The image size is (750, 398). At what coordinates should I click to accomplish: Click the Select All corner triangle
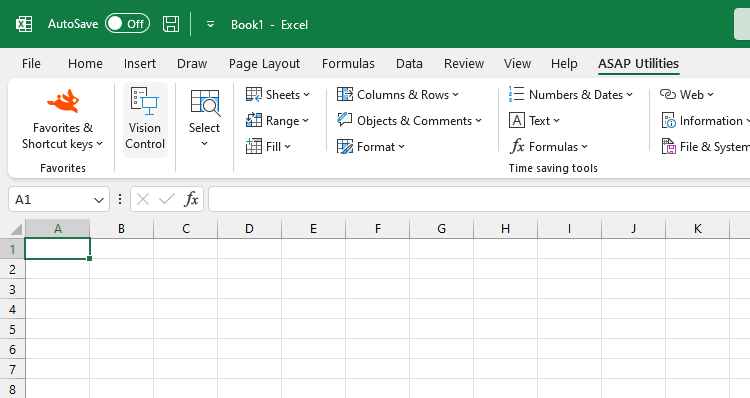[16, 229]
